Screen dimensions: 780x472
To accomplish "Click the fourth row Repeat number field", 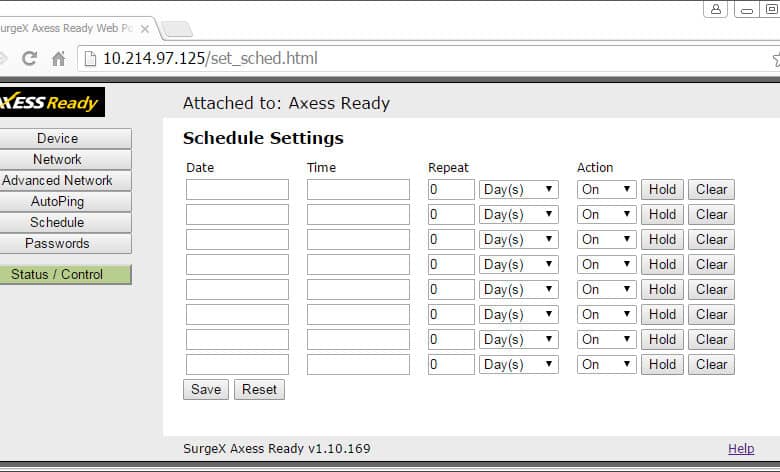I will click(x=451, y=264).
